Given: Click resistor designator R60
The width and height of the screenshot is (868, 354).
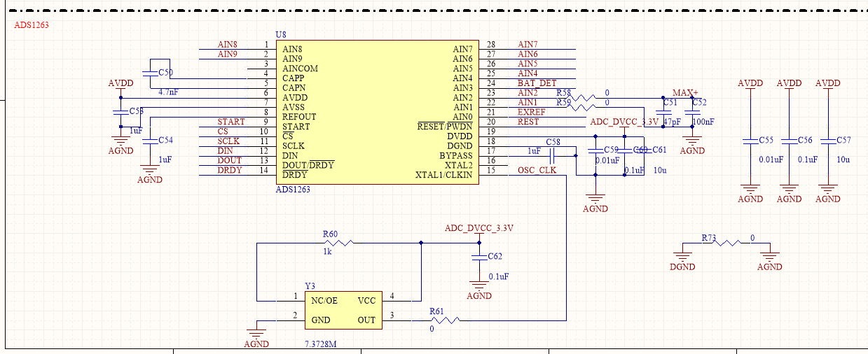Looking at the screenshot, I should pyautogui.click(x=330, y=234).
